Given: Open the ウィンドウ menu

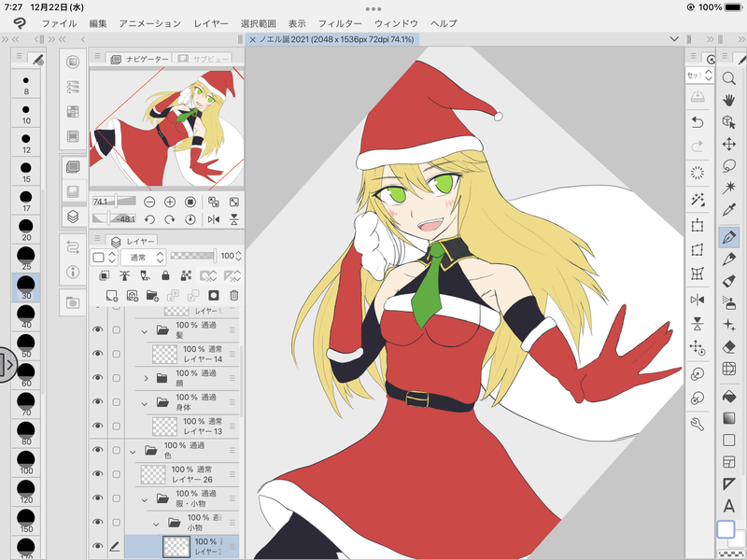Looking at the screenshot, I should (396, 23).
